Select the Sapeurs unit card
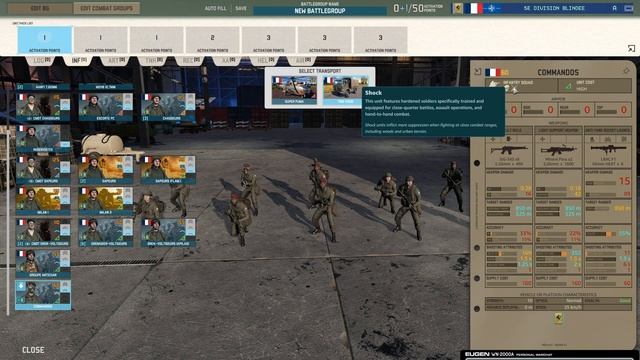Screen dimensions: 640x360 pos(106,170)
